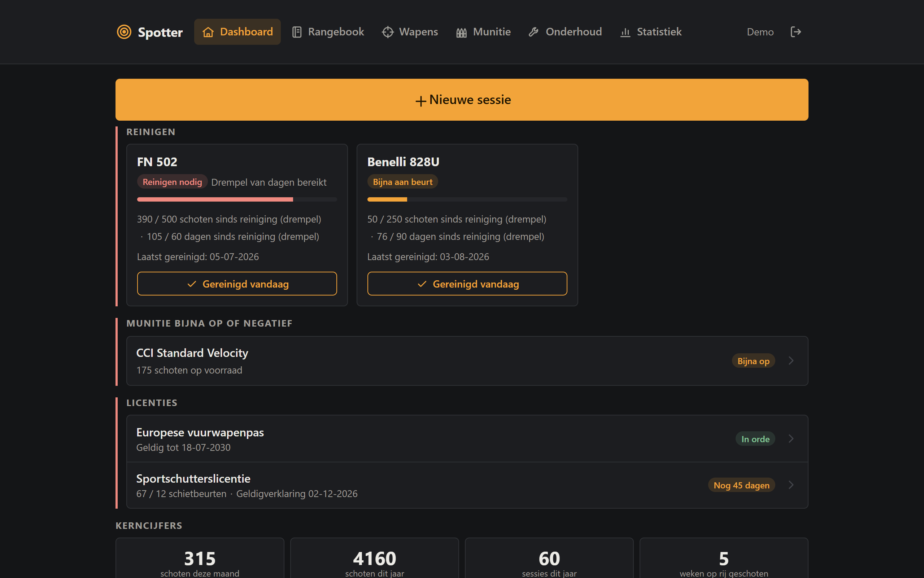Open the Europese vuurwapenpas license title
This screenshot has height=578, width=924.
pos(200,432)
